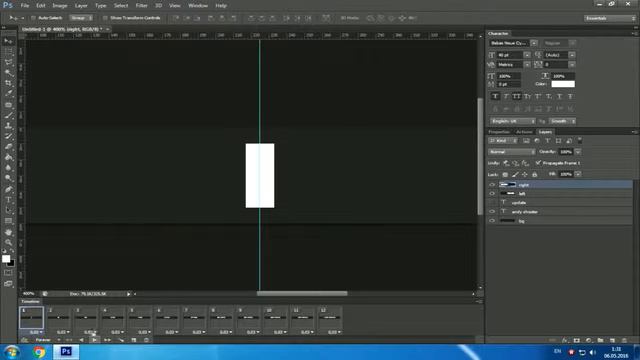
Task: Select the Pen tool
Action: tap(8, 189)
